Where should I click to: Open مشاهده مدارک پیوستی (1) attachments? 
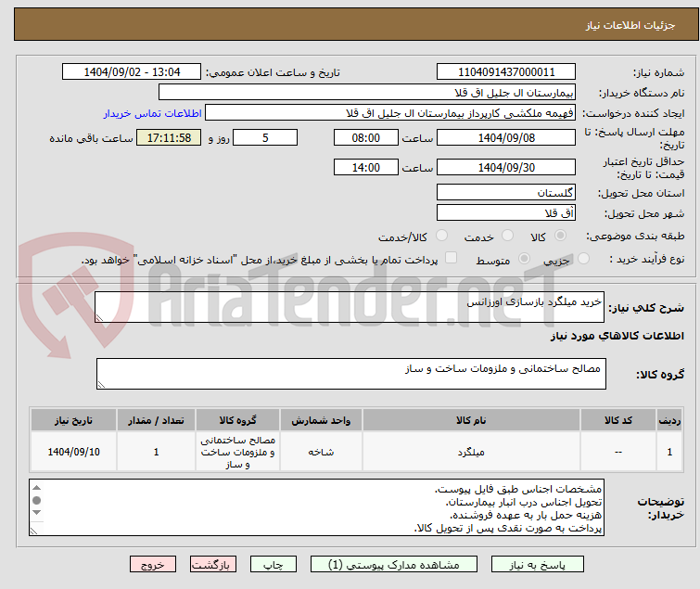(x=393, y=565)
